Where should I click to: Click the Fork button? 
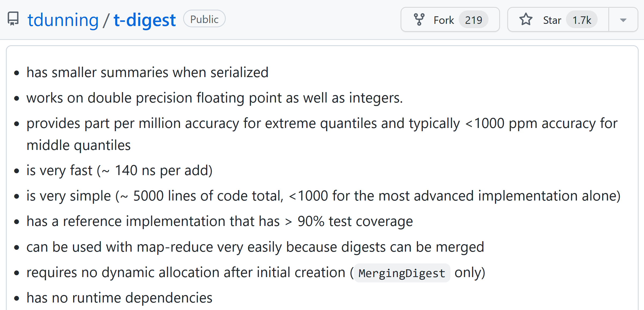[x=450, y=20]
